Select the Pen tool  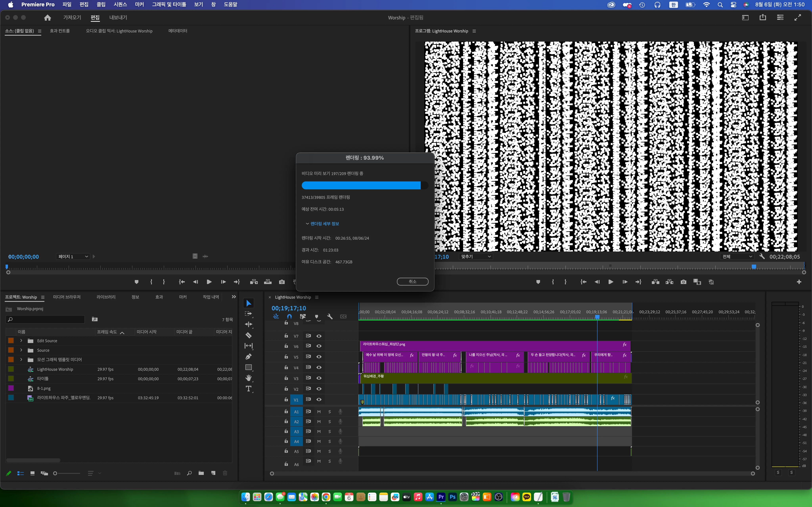(248, 356)
